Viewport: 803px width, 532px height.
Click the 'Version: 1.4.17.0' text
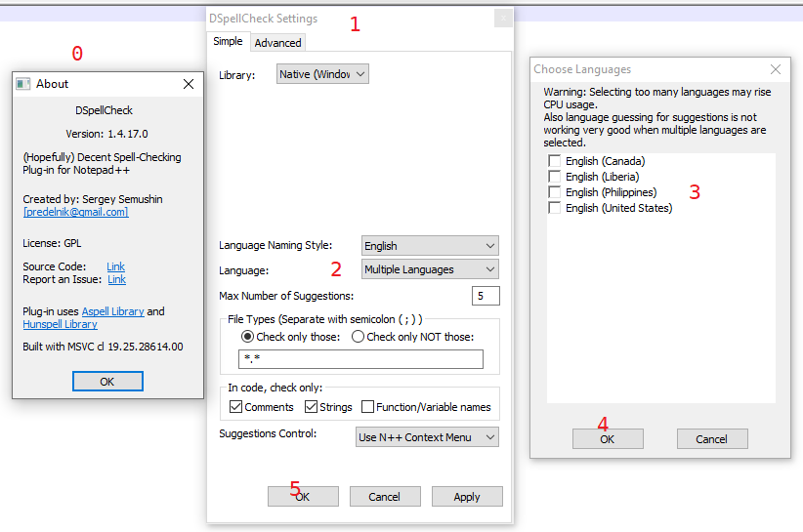107,134
